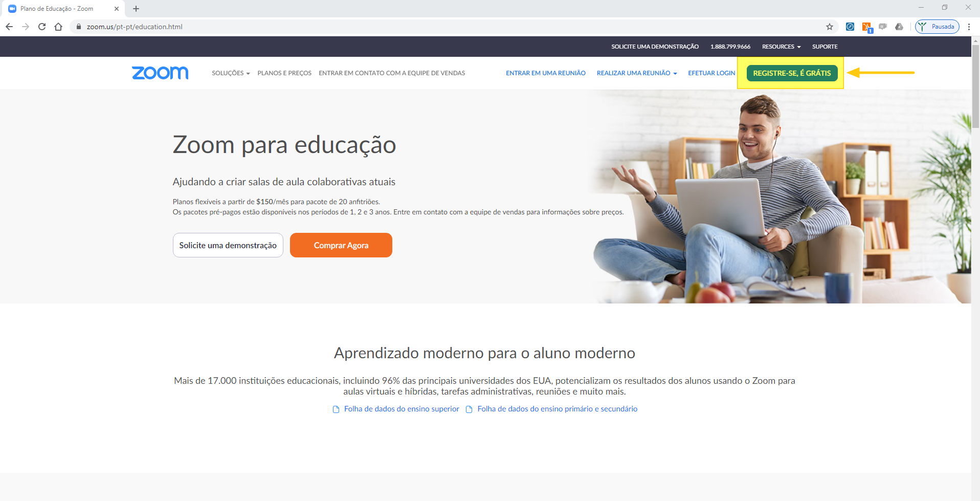Viewport: 980px width, 501px height.
Task: Go back using browser back arrow
Action: pos(9,27)
